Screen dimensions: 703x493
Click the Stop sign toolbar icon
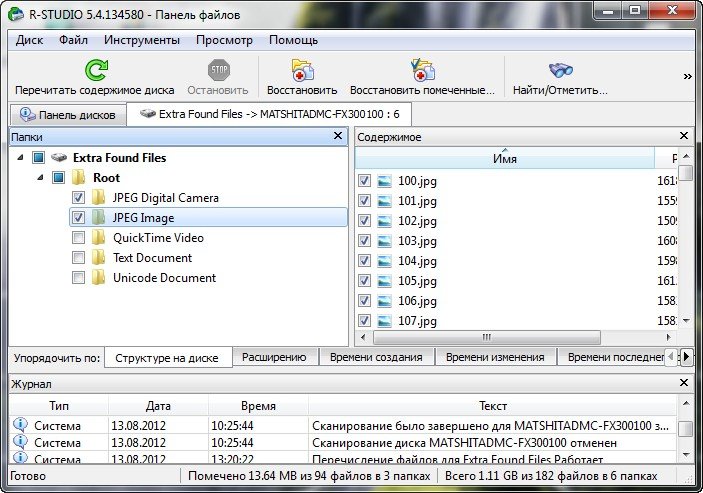click(x=219, y=71)
